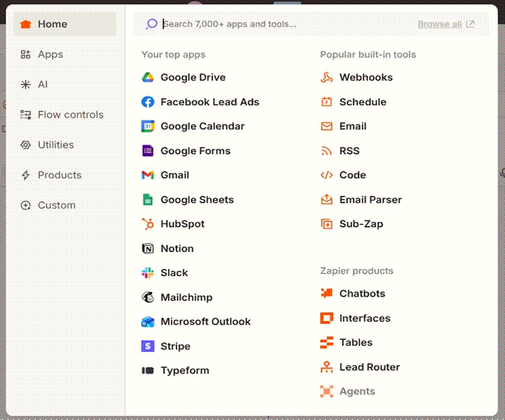Show the Products category
The width and height of the screenshot is (505, 420).
(x=65, y=175)
